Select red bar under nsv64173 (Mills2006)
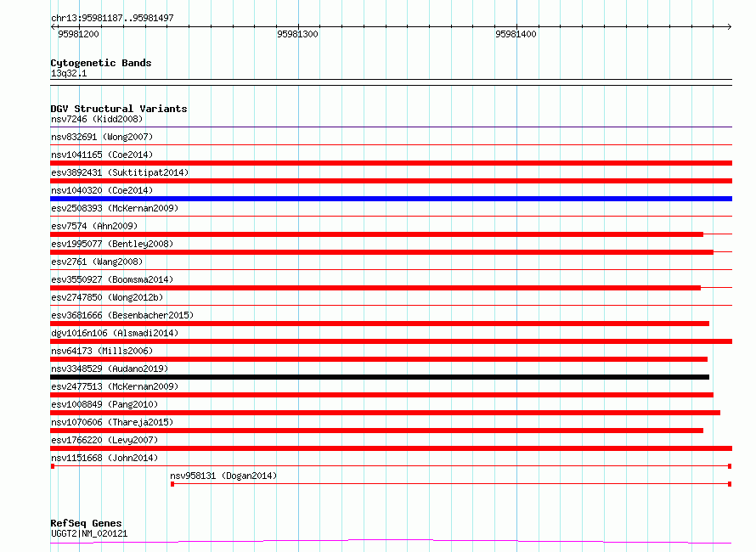The image size is (756, 552). point(379,359)
